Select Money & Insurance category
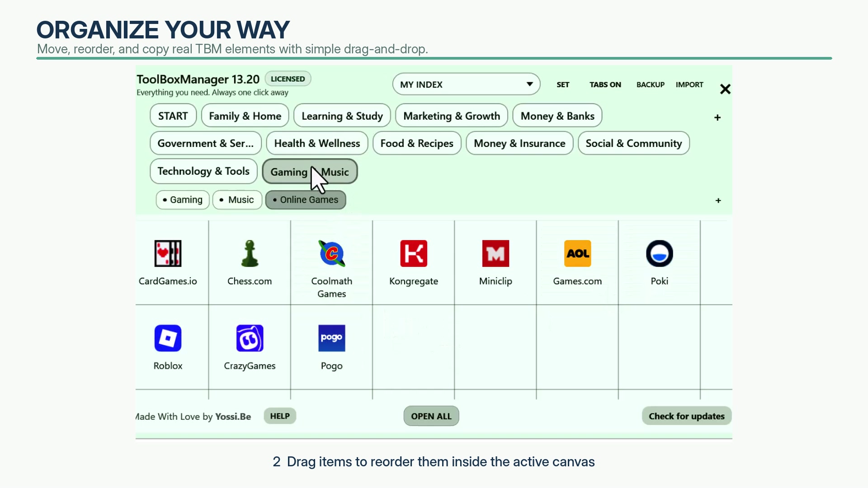 pyautogui.click(x=519, y=143)
